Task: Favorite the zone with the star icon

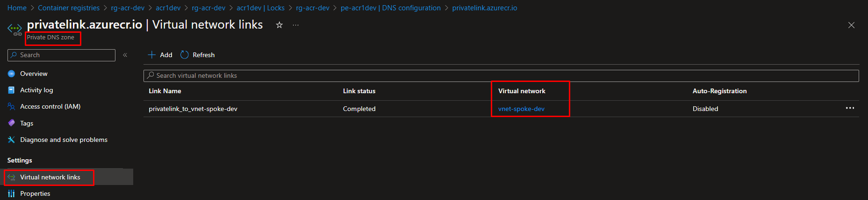Action: 279,25
